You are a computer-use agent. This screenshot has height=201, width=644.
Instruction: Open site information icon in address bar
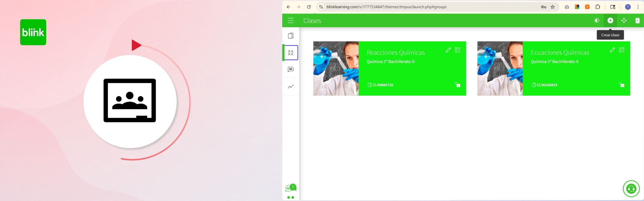click(321, 7)
